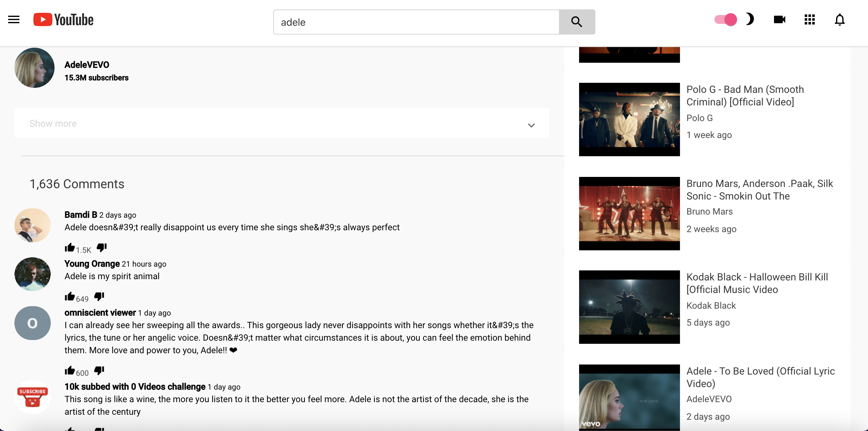Image resolution: width=868 pixels, height=431 pixels.
Task: Open the hamburger navigation menu
Action: click(13, 19)
